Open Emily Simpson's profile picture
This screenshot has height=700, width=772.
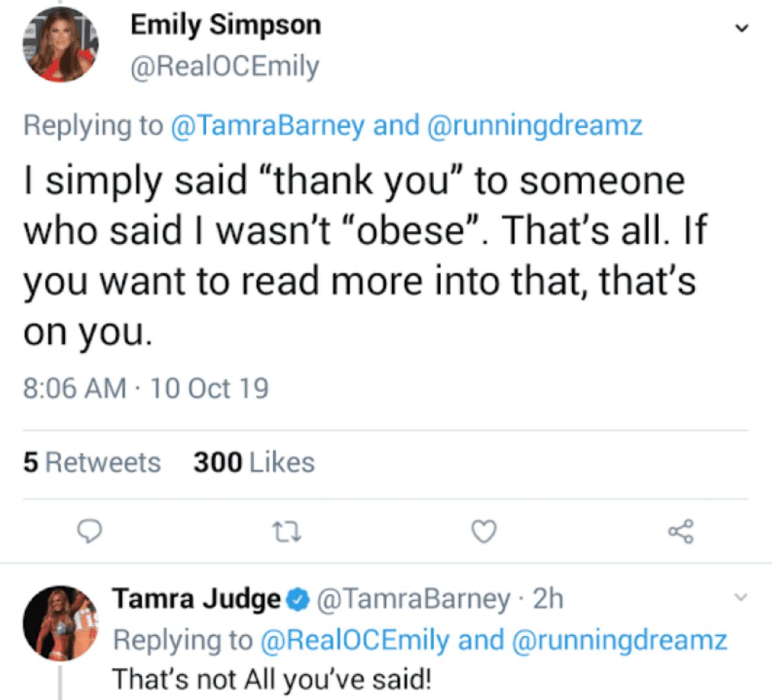60,45
